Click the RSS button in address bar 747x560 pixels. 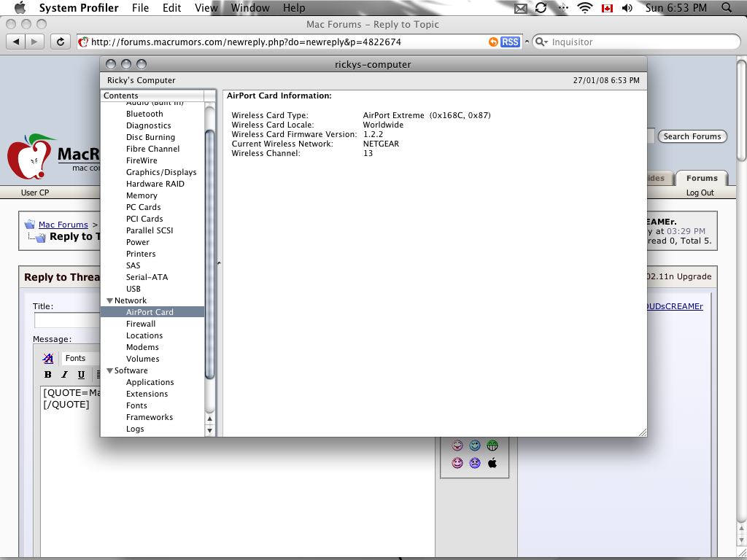coord(510,42)
